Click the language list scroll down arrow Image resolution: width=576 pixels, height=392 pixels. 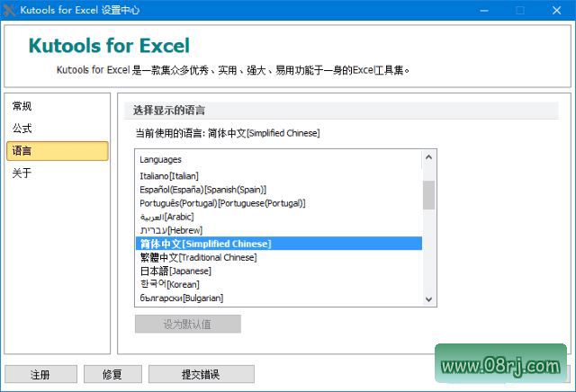pyautogui.click(x=429, y=299)
